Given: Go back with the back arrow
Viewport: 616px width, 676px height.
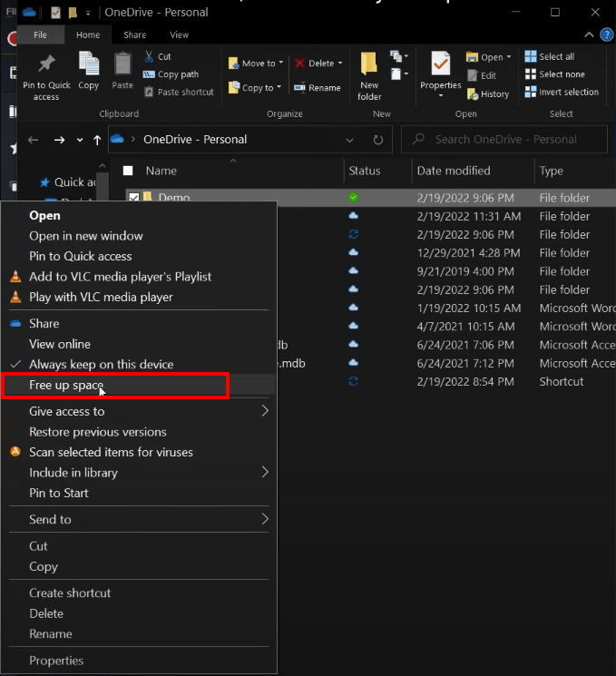Looking at the screenshot, I should tap(34, 140).
